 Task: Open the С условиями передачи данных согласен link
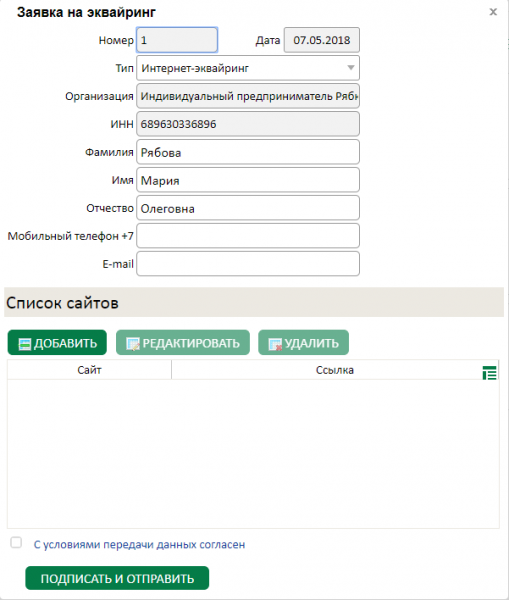(139, 545)
